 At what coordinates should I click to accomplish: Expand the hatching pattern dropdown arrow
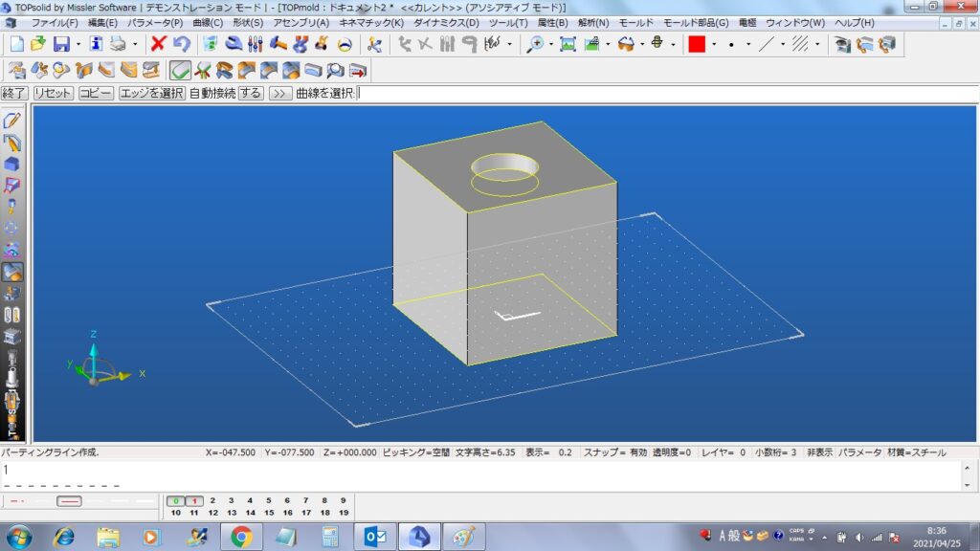coord(817,44)
